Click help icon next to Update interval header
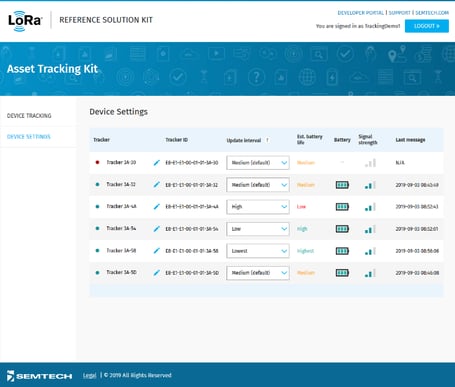 267,140
